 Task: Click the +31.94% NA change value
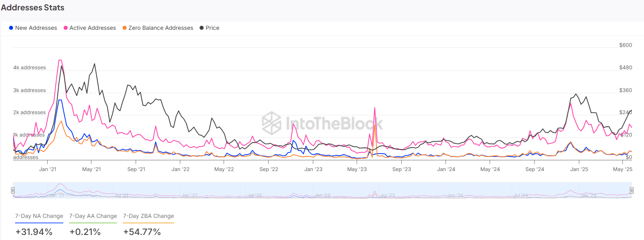[x=34, y=232]
